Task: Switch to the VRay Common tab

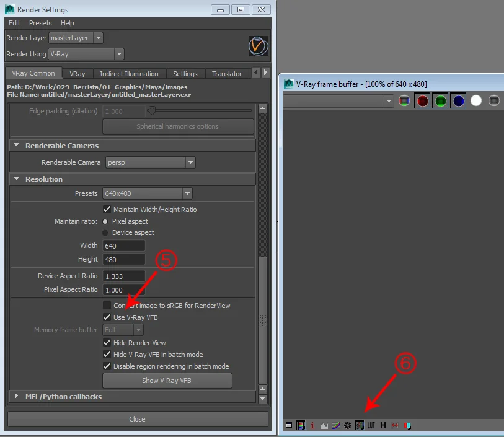Action: tap(33, 73)
